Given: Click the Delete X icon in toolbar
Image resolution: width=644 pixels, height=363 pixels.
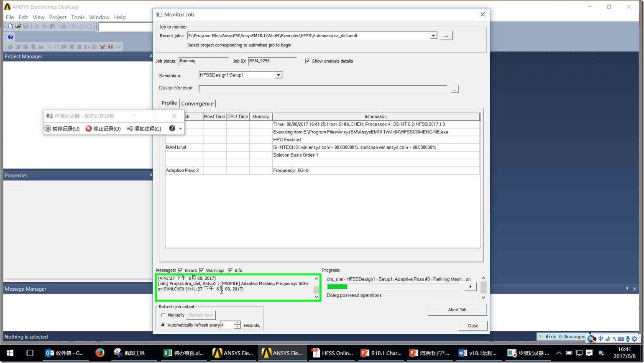Looking at the screenshot, I should (x=74, y=26).
